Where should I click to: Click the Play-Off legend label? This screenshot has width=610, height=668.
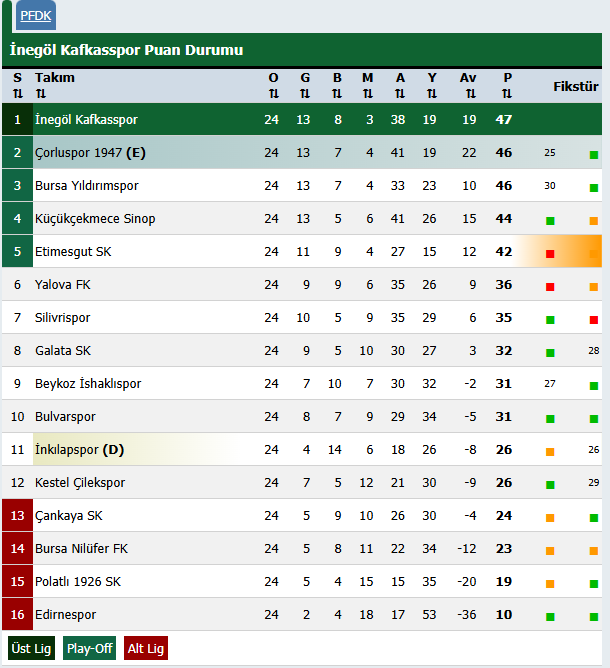[x=90, y=648]
